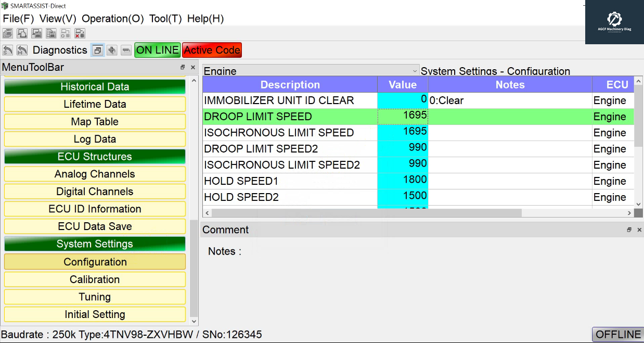Screen dimensions: 644x343
Task: Toggle the ON LINE status button
Action: [157, 50]
